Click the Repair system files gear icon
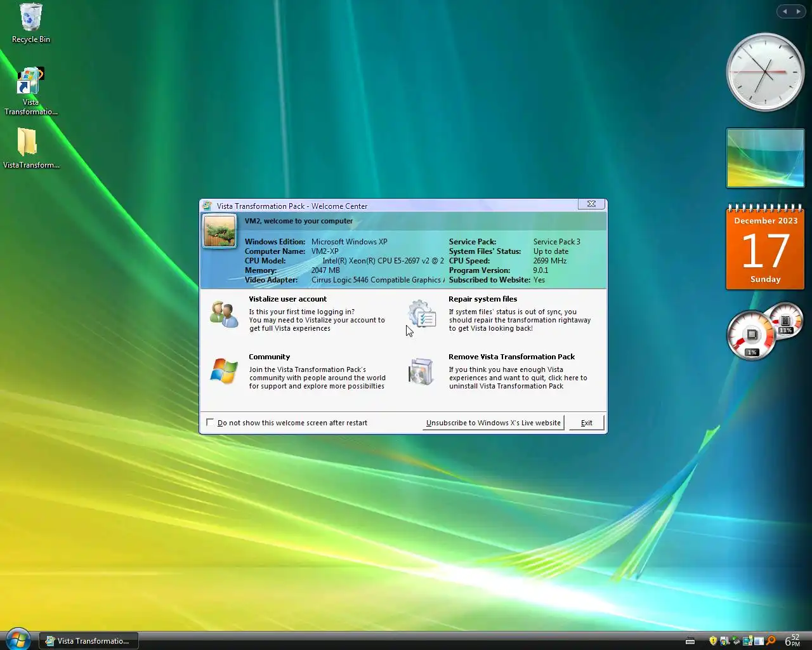The height and width of the screenshot is (650, 812). coord(422,315)
